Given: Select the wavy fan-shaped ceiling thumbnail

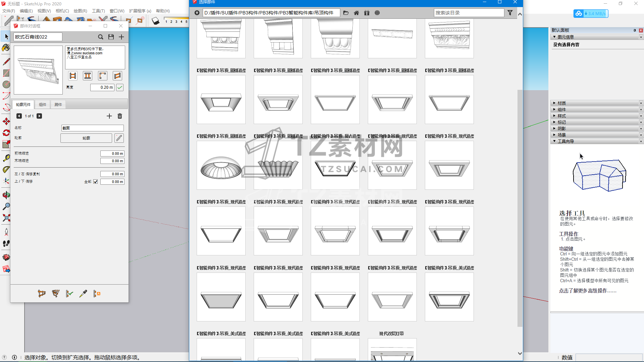Looking at the screenshot, I should point(278,165).
